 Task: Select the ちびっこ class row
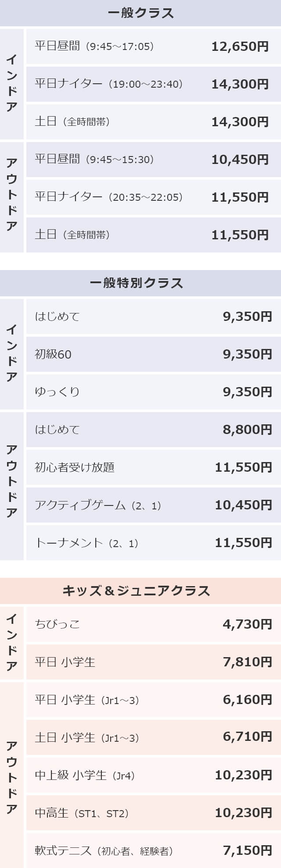pos(154,624)
